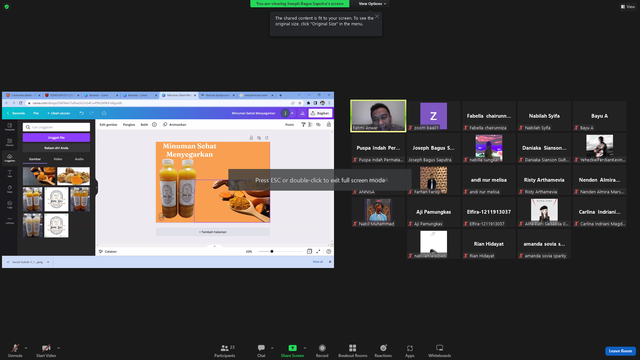
Task: Open Catatan notes in the bottom bar
Action: pyautogui.click(x=108, y=251)
